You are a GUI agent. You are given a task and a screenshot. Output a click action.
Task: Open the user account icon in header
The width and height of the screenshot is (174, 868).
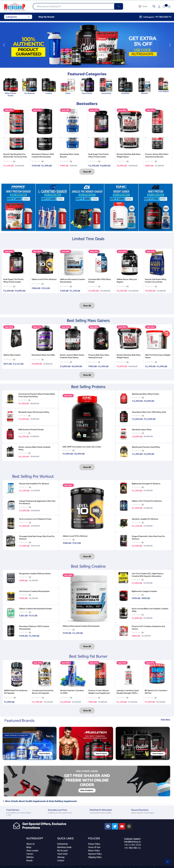click(159, 6)
